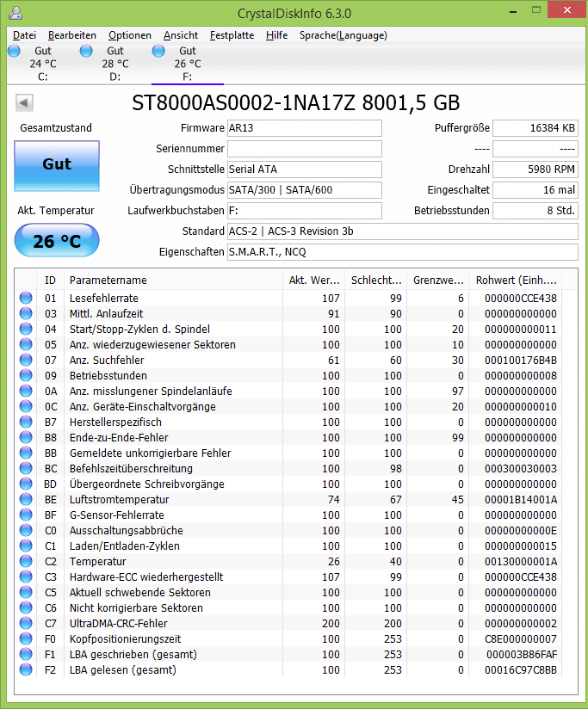
Task: Open the Hilfe menu
Action: tap(277, 35)
